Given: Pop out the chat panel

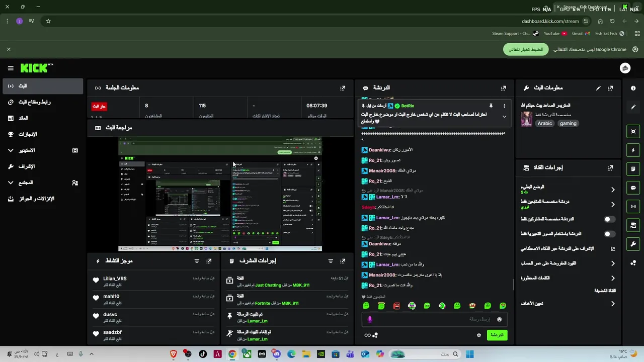Looking at the screenshot, I should click(503, 88).
